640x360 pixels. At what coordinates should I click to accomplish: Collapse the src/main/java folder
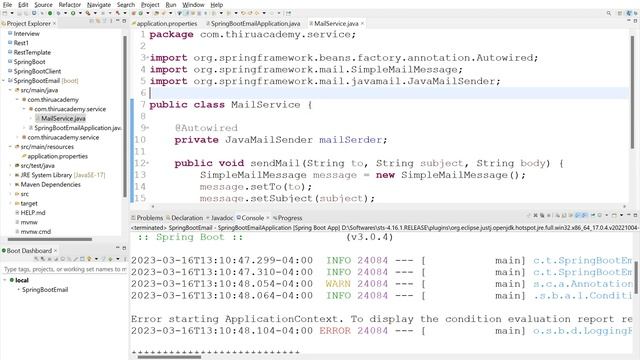(x=11, y=90)
